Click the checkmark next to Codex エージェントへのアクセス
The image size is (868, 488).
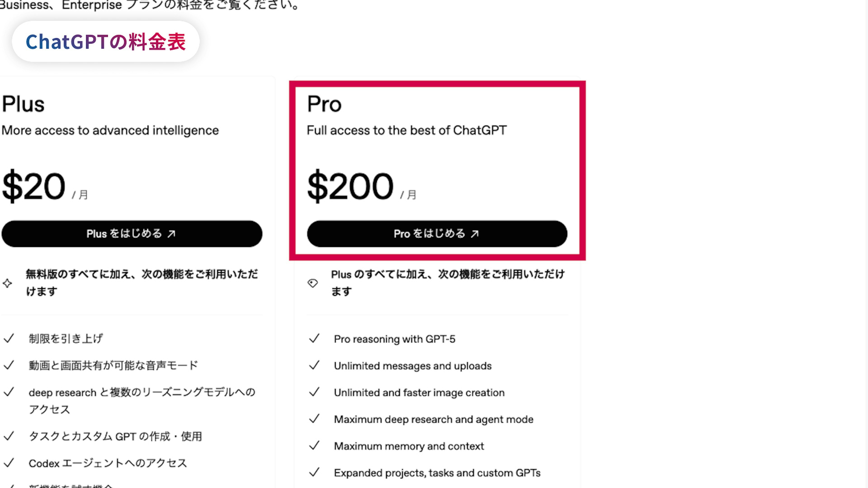click(x=9, y=463)
